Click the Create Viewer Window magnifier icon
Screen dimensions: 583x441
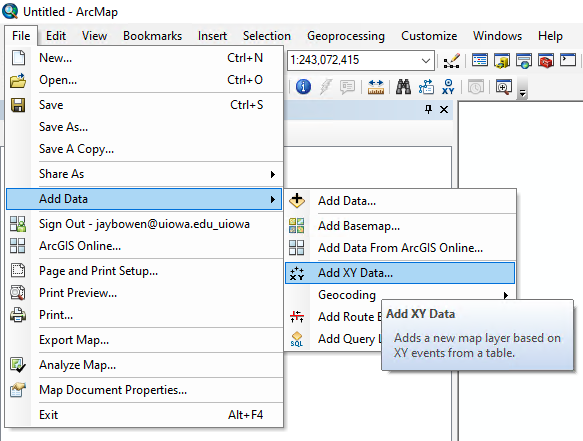pos(504,87)
